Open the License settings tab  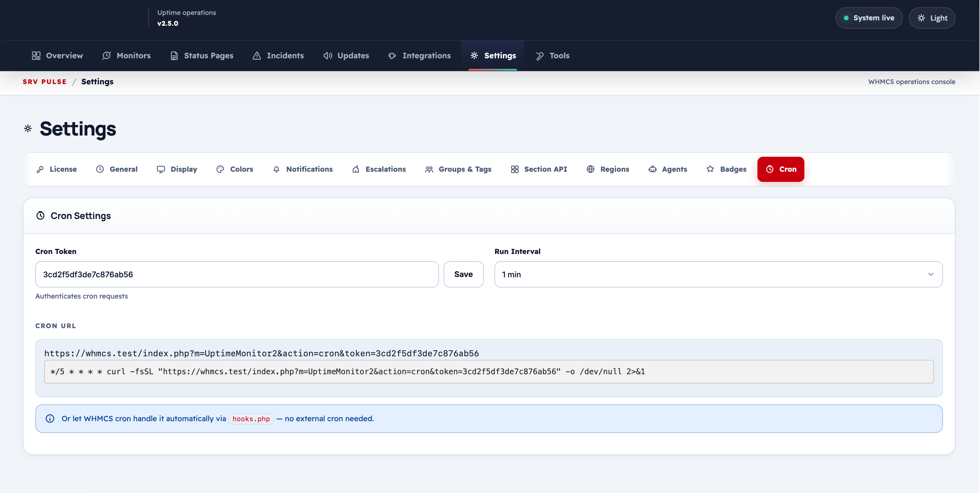click(57, 169)
